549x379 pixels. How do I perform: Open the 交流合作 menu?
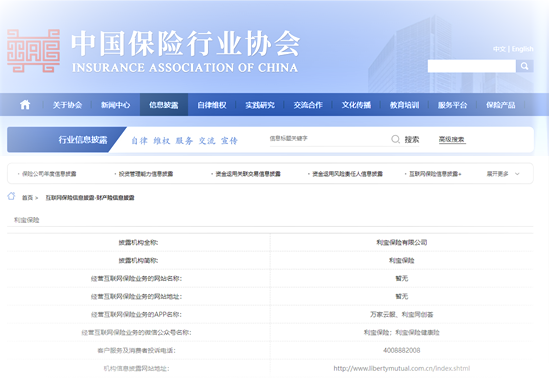308,105
